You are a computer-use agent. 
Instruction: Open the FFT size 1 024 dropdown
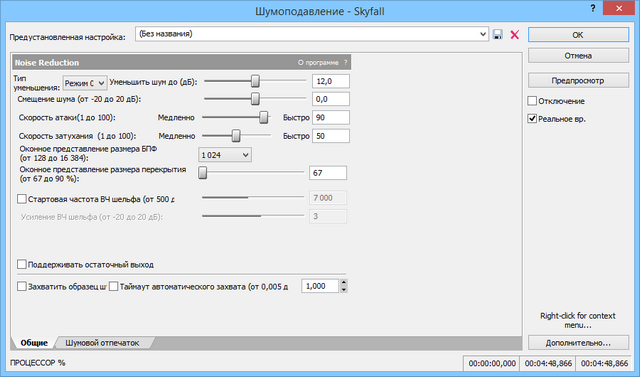tap(225, 155)
